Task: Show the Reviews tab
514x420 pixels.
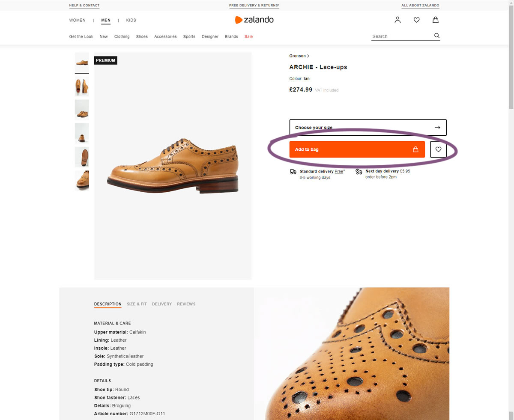Action: click(186, 304)
